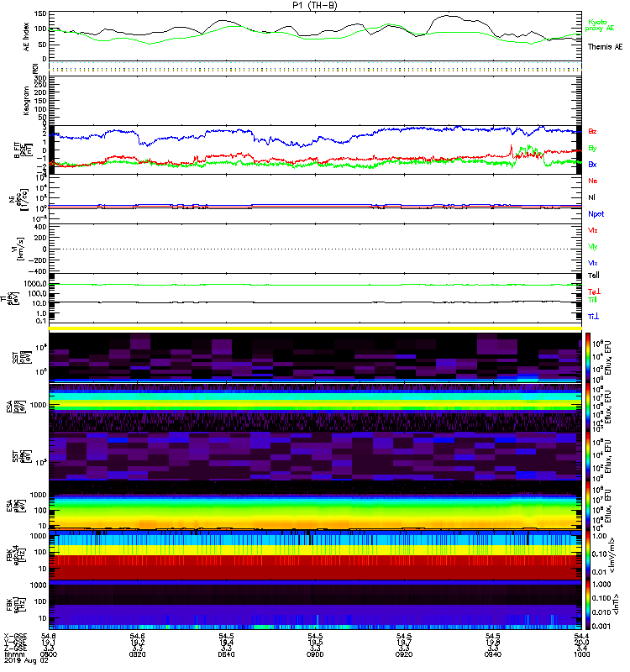Click the "0800" time tick label
The width and height of the screenshot is (630, 672).
pos(49,654)
